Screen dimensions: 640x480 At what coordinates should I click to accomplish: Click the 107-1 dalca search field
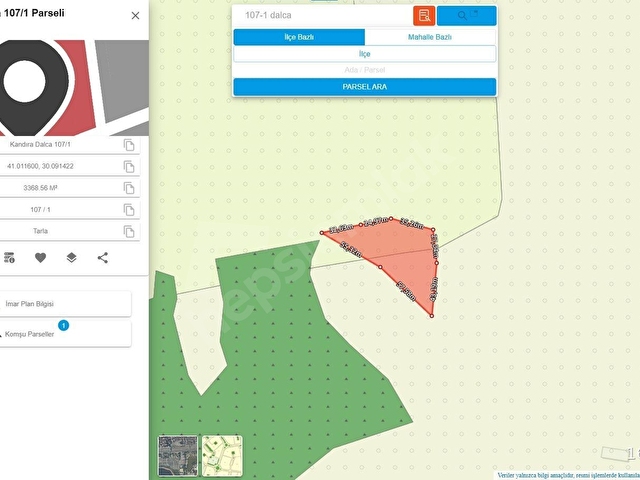coord(323,16)
